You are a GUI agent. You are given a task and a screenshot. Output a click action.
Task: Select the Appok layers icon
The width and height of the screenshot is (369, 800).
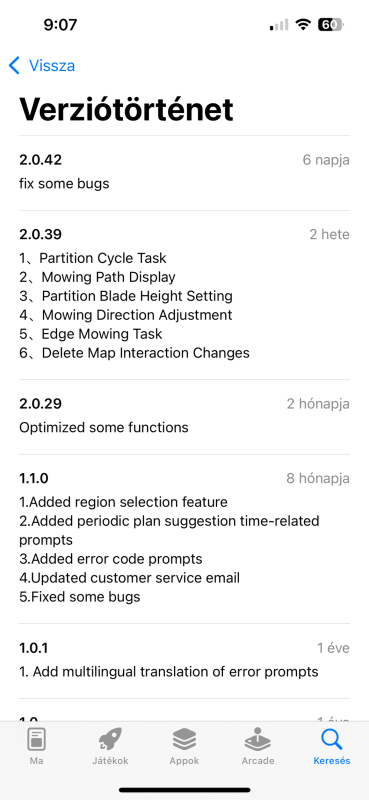pos(184,740)
